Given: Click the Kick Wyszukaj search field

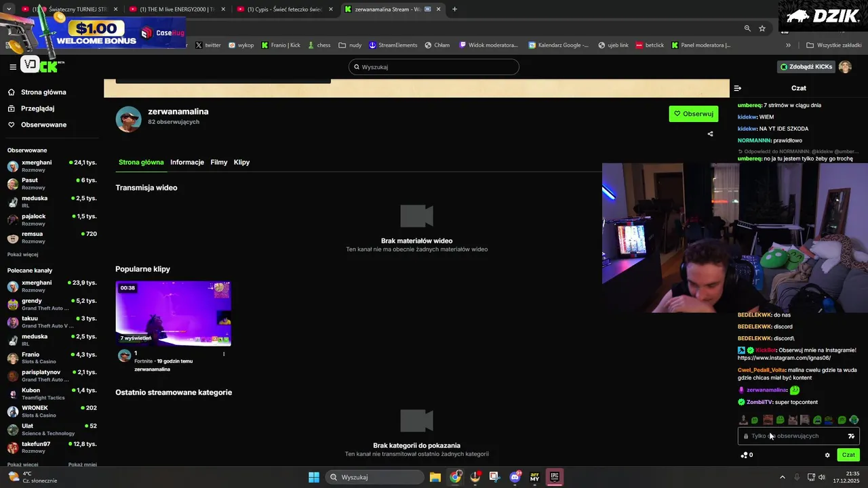Looking at the screenshot, I should click(434, 66).
